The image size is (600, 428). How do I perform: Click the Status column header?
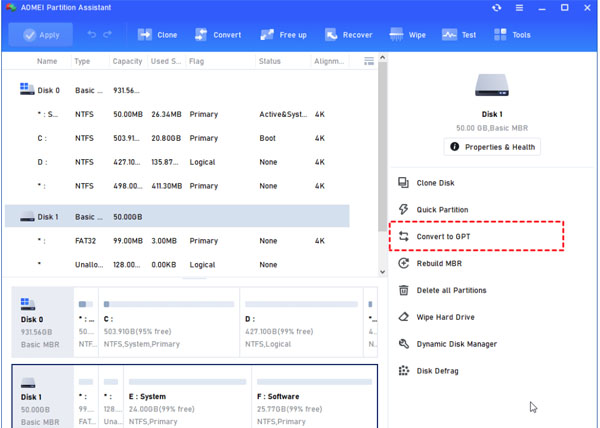269,61
